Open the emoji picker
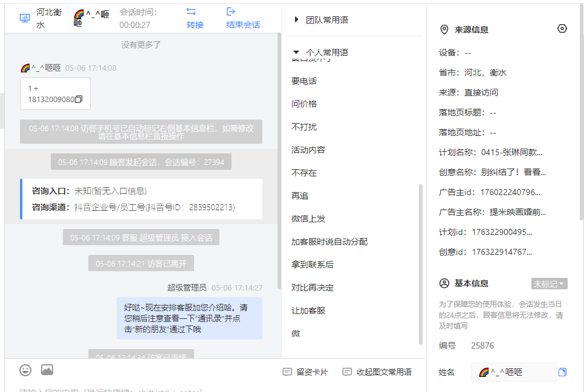 tap(25, 370)
